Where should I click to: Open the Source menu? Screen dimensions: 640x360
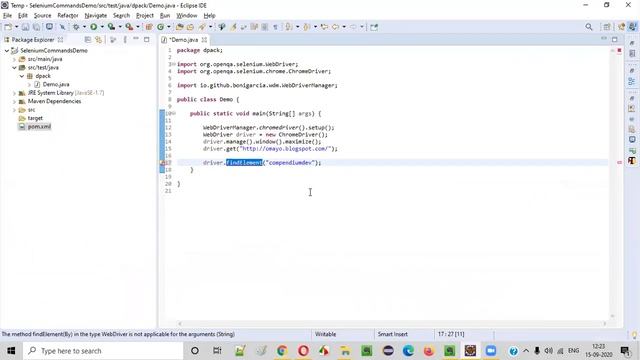[x=42, y=16]
